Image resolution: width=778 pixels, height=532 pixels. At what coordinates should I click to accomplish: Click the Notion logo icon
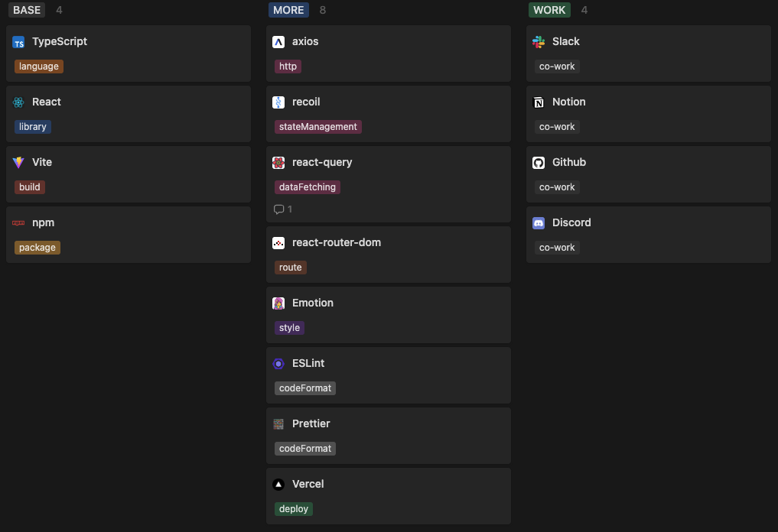[x=539, y=102]
